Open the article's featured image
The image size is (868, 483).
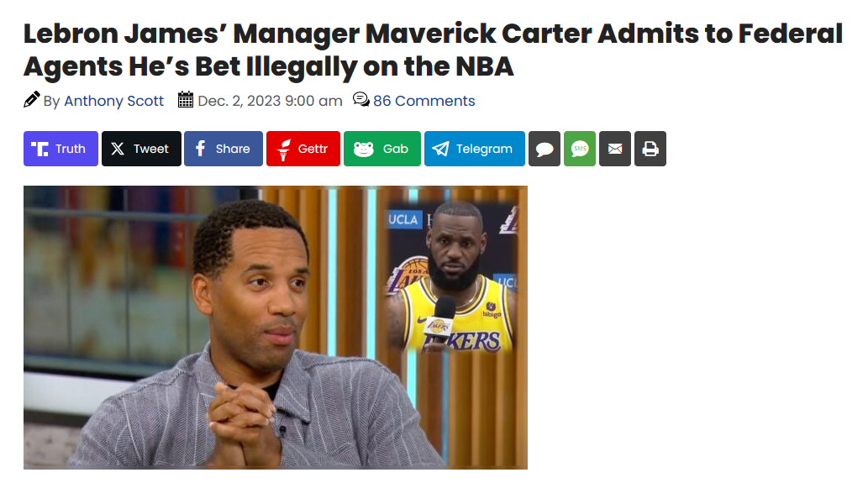coord(275,328)
